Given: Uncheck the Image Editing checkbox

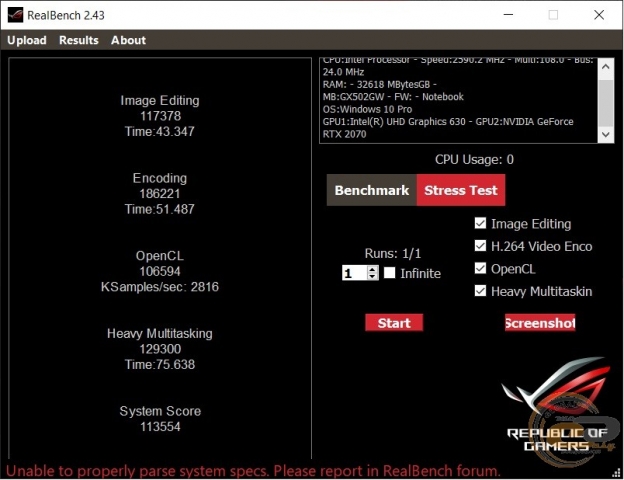Looking at the screenshot, I should pyautogui.click(x=480, y=223).
